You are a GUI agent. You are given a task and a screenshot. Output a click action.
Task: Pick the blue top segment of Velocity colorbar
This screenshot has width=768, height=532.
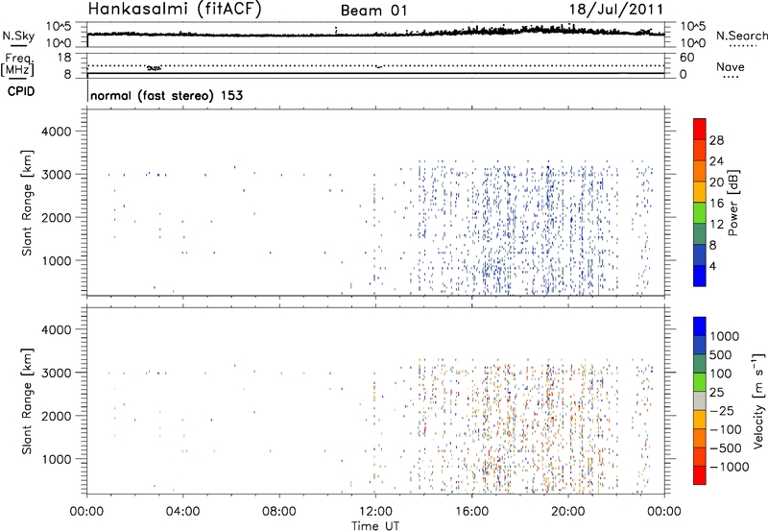tap(700, 326)
